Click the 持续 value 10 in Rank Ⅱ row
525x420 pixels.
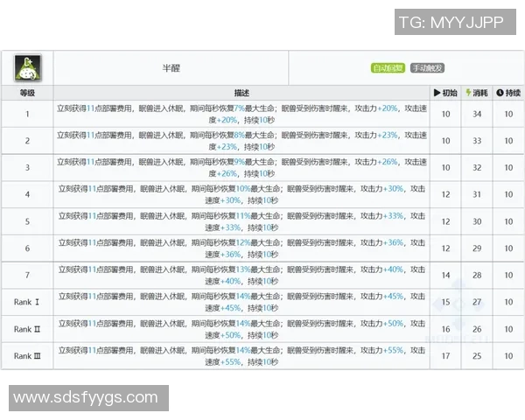(x=508, y=329)
